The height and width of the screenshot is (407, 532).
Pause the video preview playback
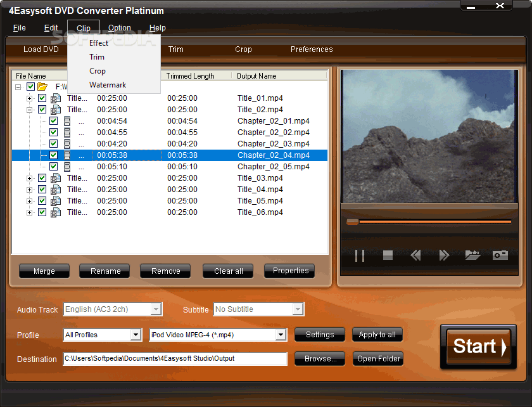tap(360, 255)
